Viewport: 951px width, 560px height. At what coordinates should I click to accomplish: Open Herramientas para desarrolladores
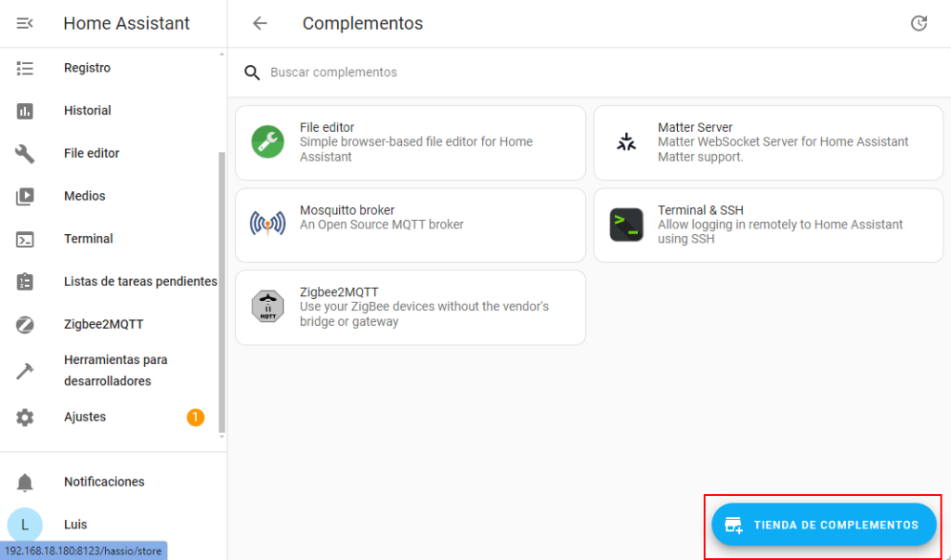coord(115,371)
